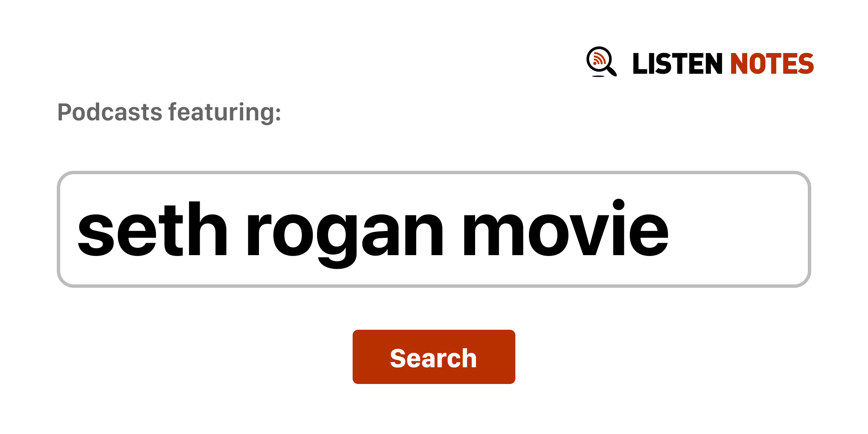
Task: Click the white Search text on the button
Action: (x=433, y=358)
